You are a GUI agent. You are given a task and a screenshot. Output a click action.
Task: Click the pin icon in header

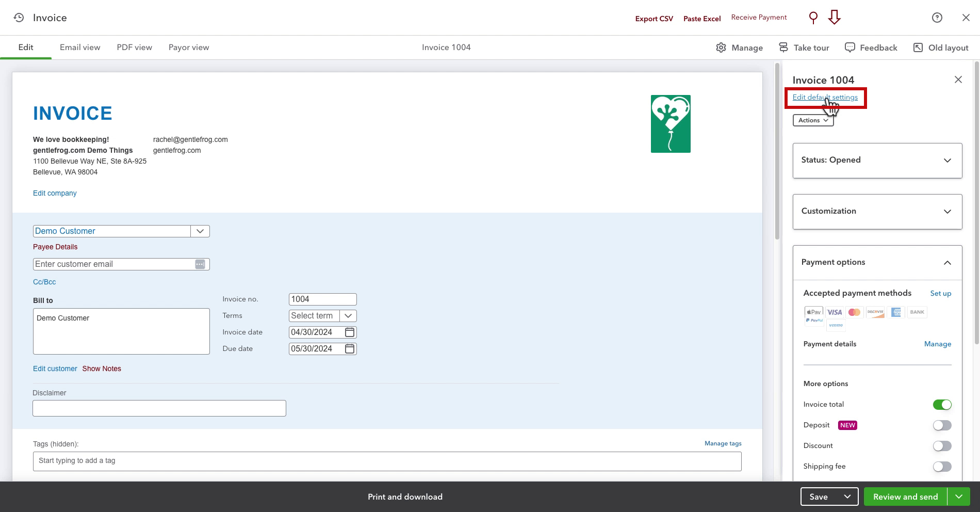pyautogui.click(x=813, y=18)
